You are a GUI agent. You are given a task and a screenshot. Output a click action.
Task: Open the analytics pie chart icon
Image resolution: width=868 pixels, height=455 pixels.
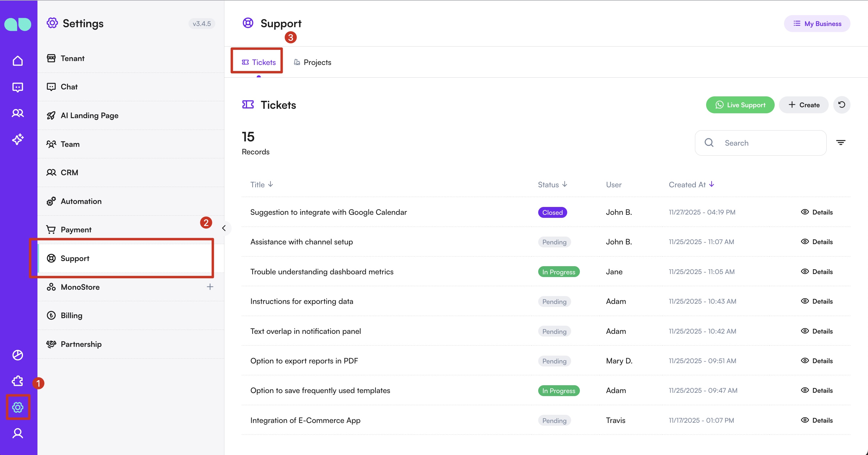[18, 355]
